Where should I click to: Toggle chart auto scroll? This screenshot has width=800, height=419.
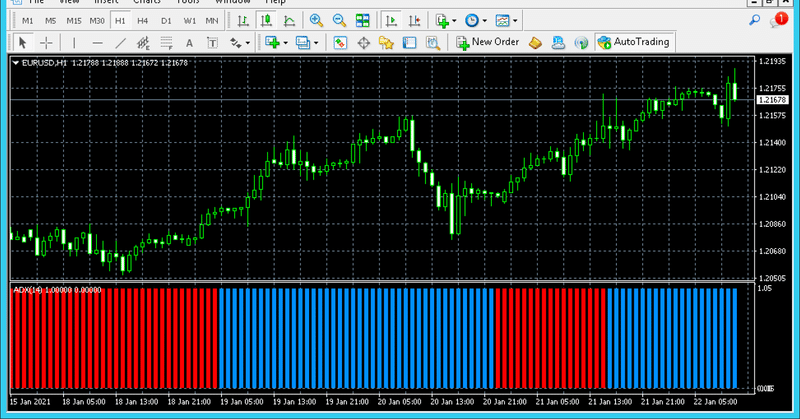(x=391, y=20)
